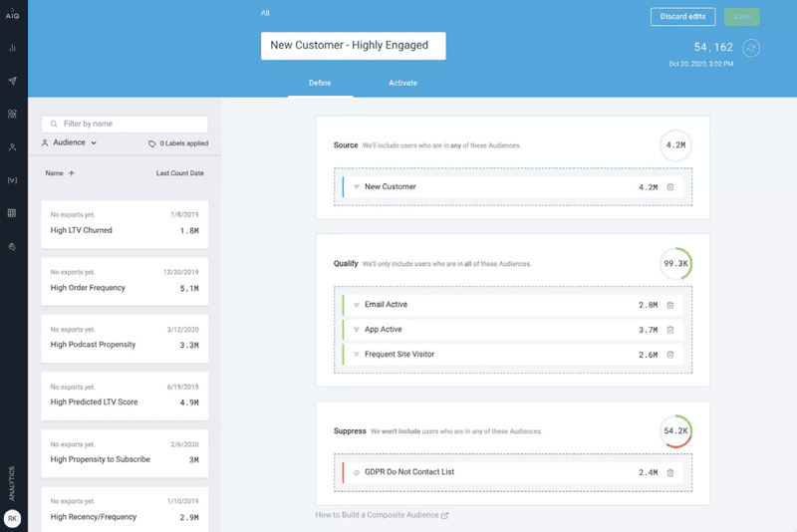Delete New Customer from Source
This screenshot has height=532, width=797.
coord(670,187)
